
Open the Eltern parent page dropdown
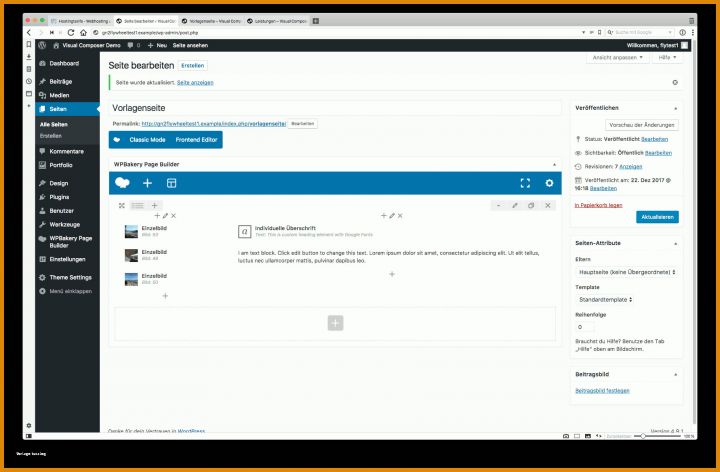pyautogui.click(x=627, y=272)
